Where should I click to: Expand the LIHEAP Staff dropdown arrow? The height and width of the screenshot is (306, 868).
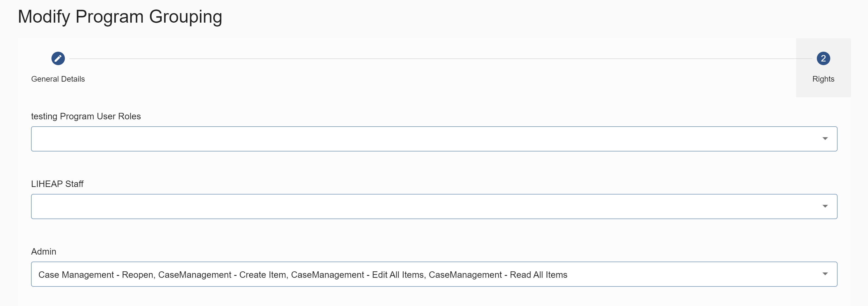(x=825, y=206)
